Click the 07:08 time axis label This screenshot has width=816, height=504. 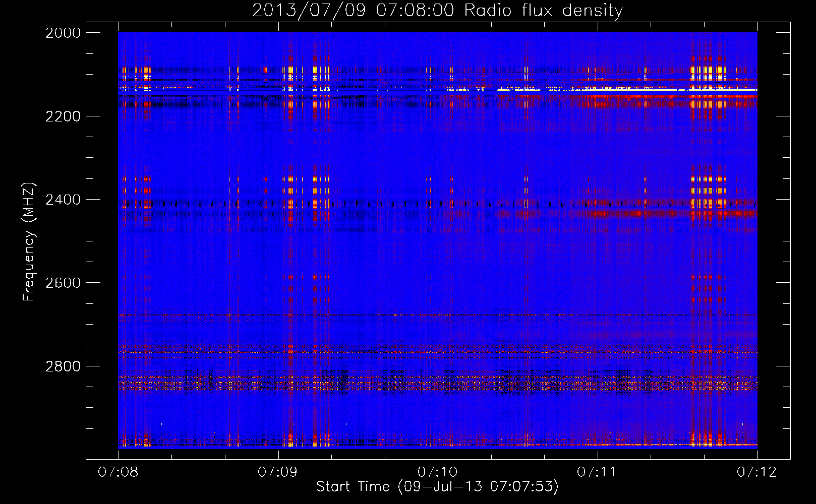click(118, 472)
